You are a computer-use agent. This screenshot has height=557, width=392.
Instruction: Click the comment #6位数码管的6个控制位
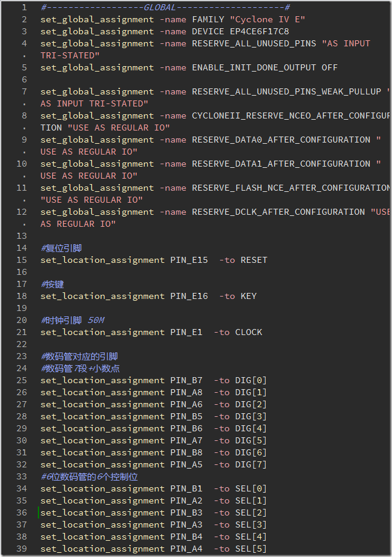point(90,477)
